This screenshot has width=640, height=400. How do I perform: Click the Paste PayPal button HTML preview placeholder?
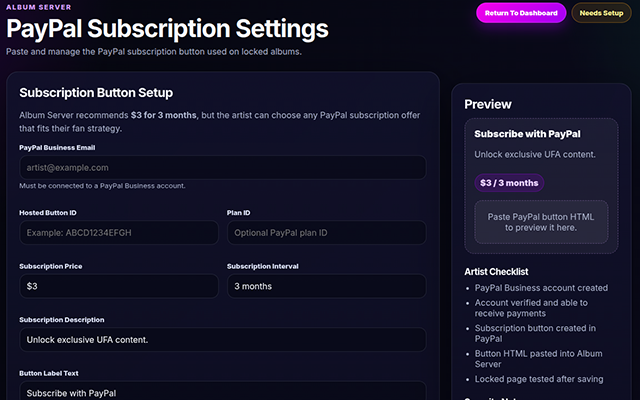click(x=541, y=222)
